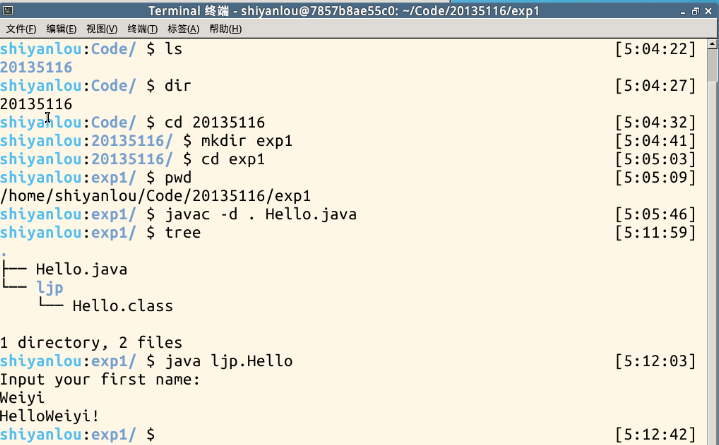Open the 标签(A) menu
This screenshot has height=445, width=719.
coord(183,29)
